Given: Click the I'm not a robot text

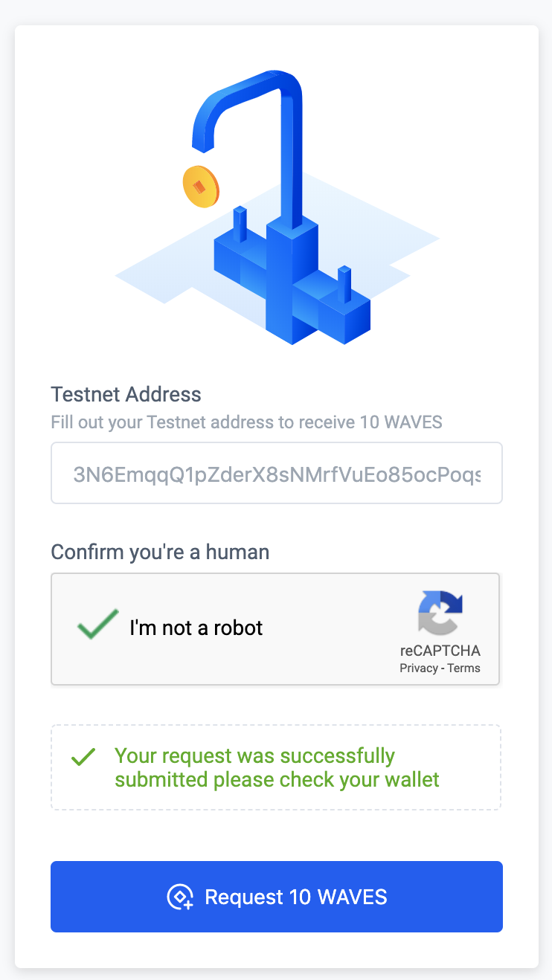Looking at the screenshot, I should click(x=196, y=628).
